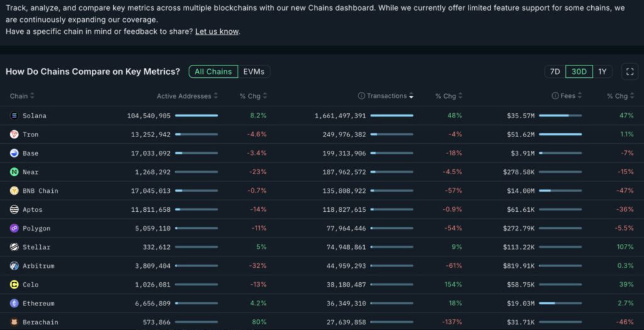The height and width of the screenshot is (330, 644).
Task: Click BNB Chain fees value $14.00M
Action: pos(521,191)
